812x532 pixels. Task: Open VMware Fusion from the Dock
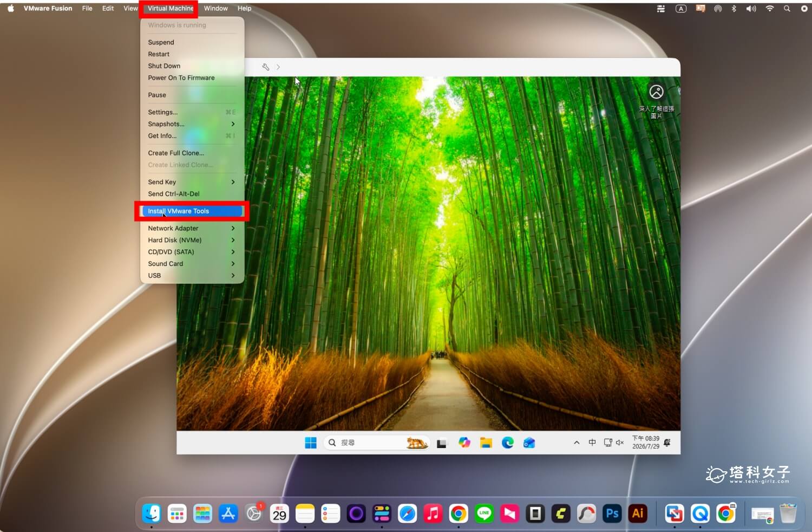tap(675, 513)
